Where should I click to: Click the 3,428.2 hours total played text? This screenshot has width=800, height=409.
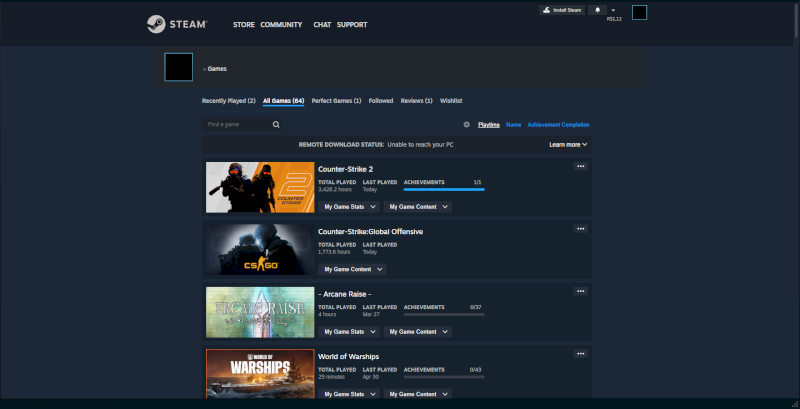(x=335, y=190)
